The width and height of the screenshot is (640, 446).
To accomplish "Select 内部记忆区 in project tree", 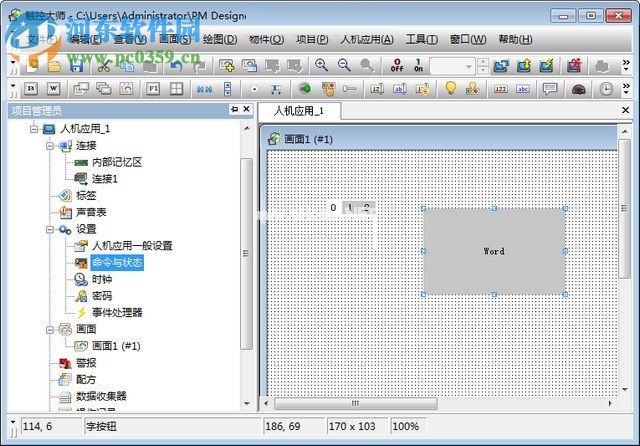I will (117, 162).
